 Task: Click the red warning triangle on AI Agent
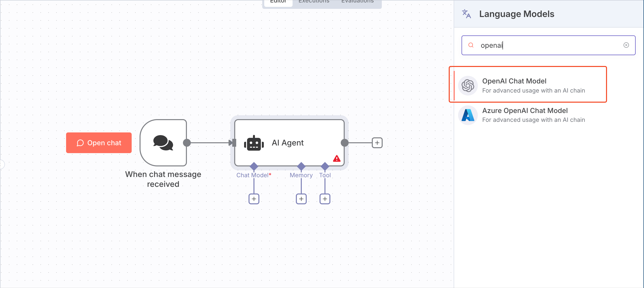(x=337, y=159)
